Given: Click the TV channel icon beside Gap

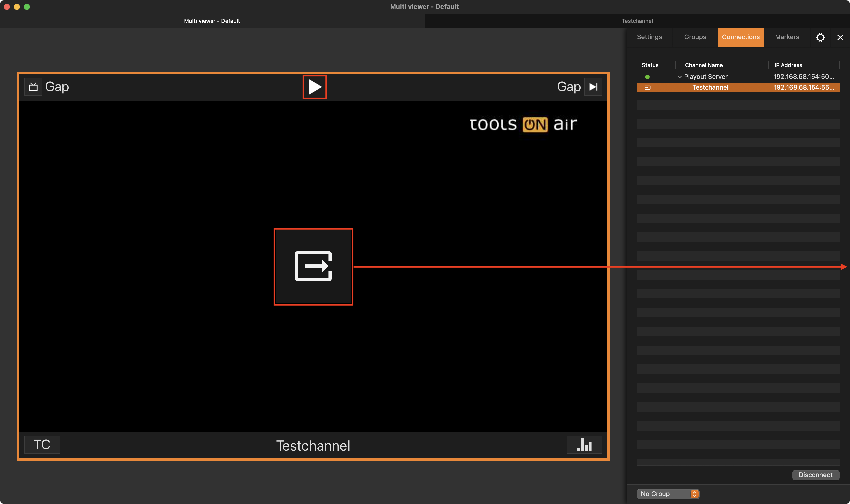Looking at the screenshot, I should pos(33,87).
